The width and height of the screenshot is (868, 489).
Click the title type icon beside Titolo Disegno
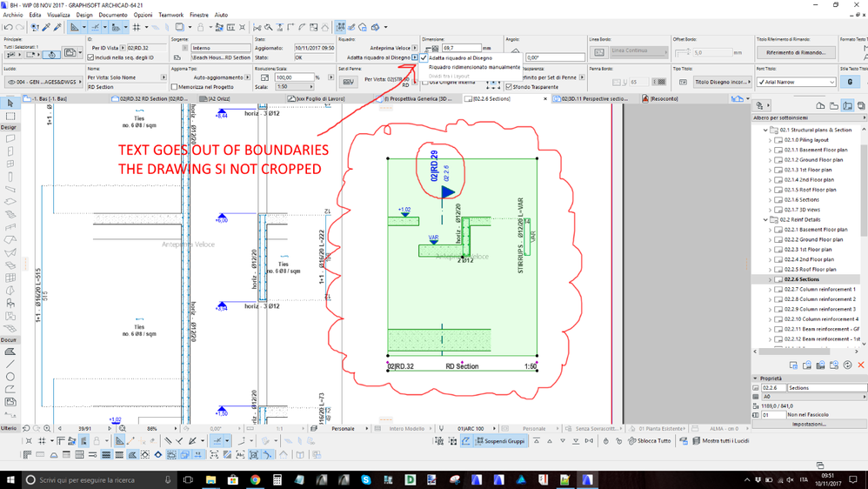(683, 82)
